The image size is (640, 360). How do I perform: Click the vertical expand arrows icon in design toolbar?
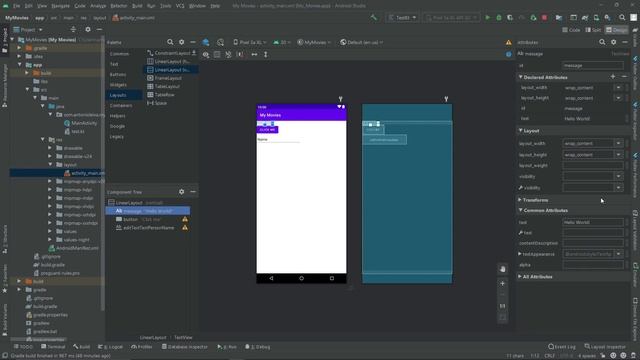(266, 54)
